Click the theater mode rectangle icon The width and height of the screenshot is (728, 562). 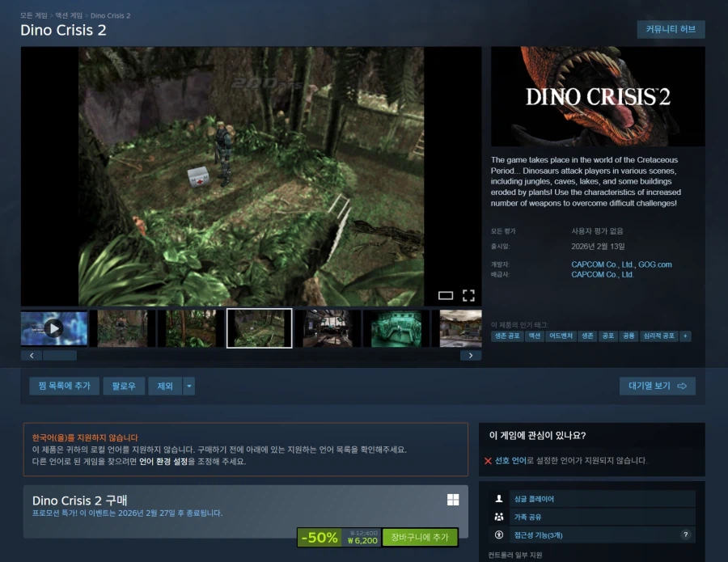(446, 296)
